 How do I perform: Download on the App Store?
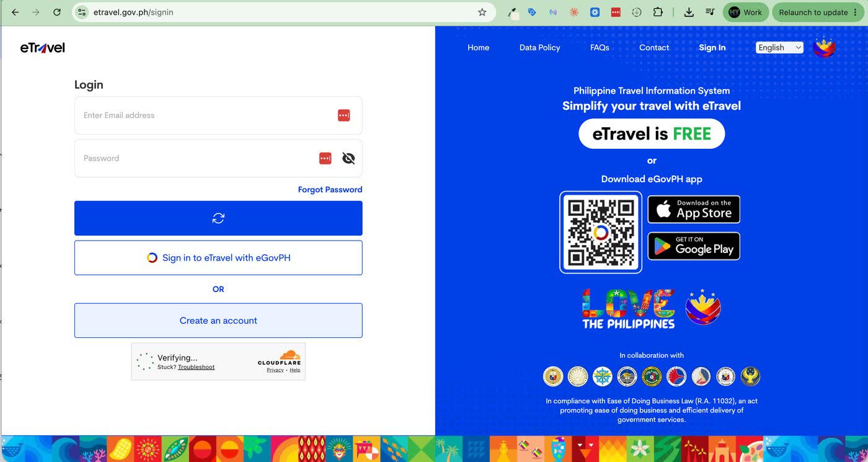click(694, 210)
